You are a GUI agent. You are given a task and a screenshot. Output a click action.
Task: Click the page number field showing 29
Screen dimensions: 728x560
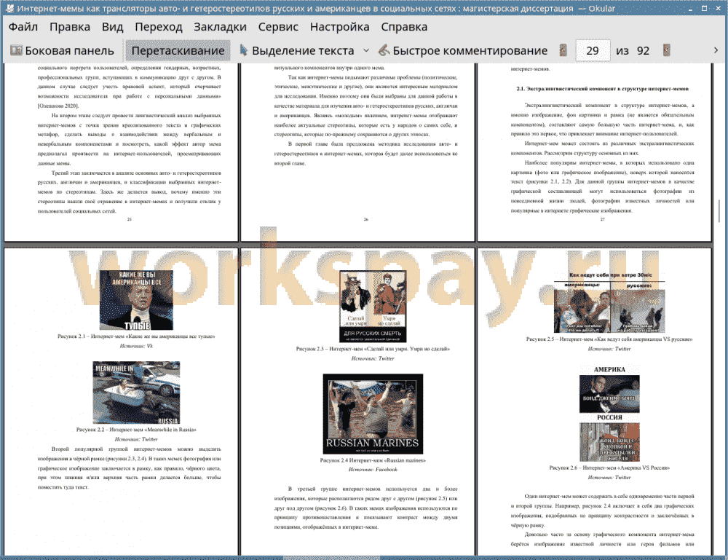coord(593,51)
